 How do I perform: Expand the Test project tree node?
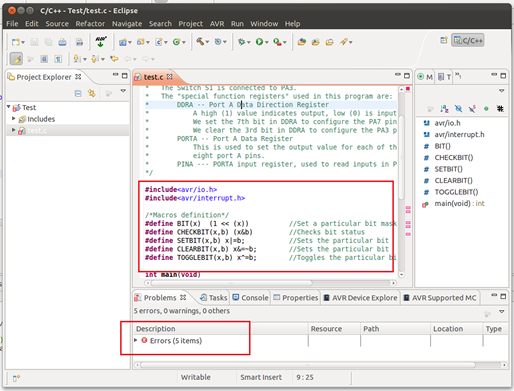(9, 107)
